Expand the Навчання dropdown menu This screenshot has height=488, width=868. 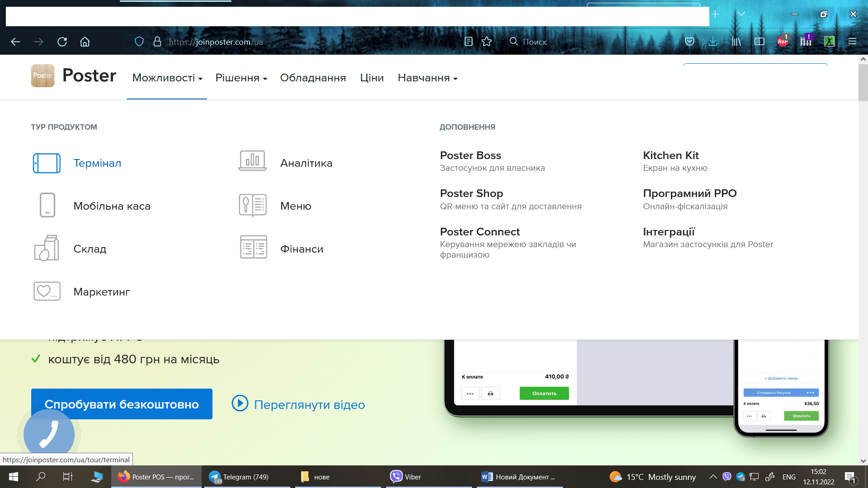click(x=428, y=78)
